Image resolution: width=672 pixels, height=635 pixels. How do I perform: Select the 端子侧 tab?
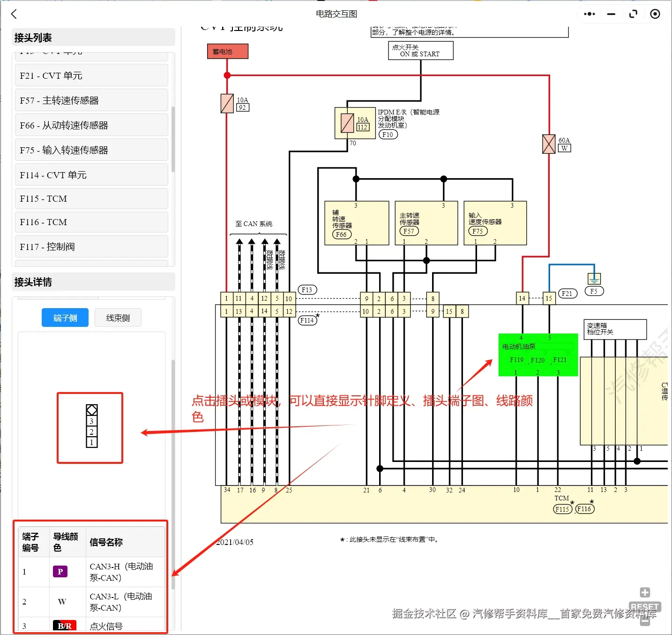click(65, 317)
